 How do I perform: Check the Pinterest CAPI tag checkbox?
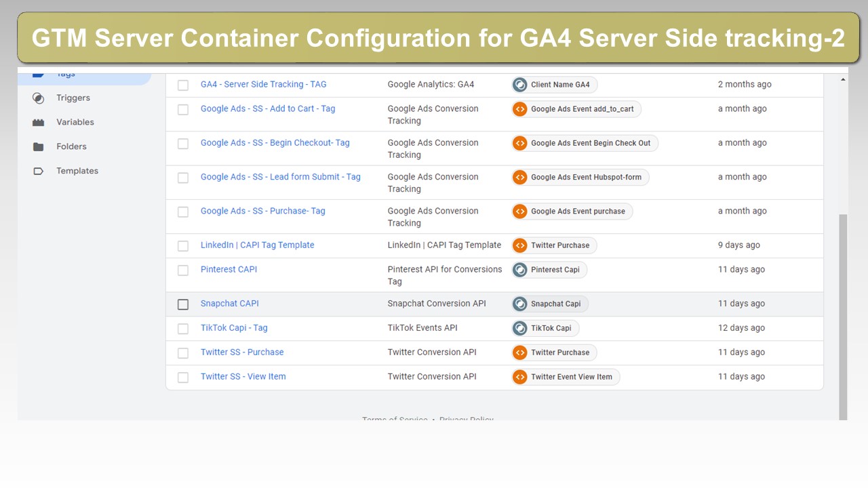(183, 270)
